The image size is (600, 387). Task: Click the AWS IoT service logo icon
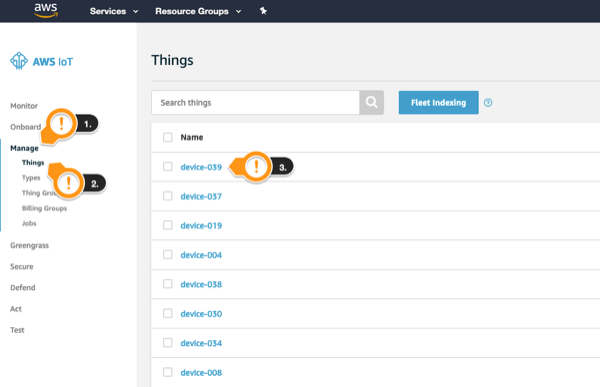point(19,61)
